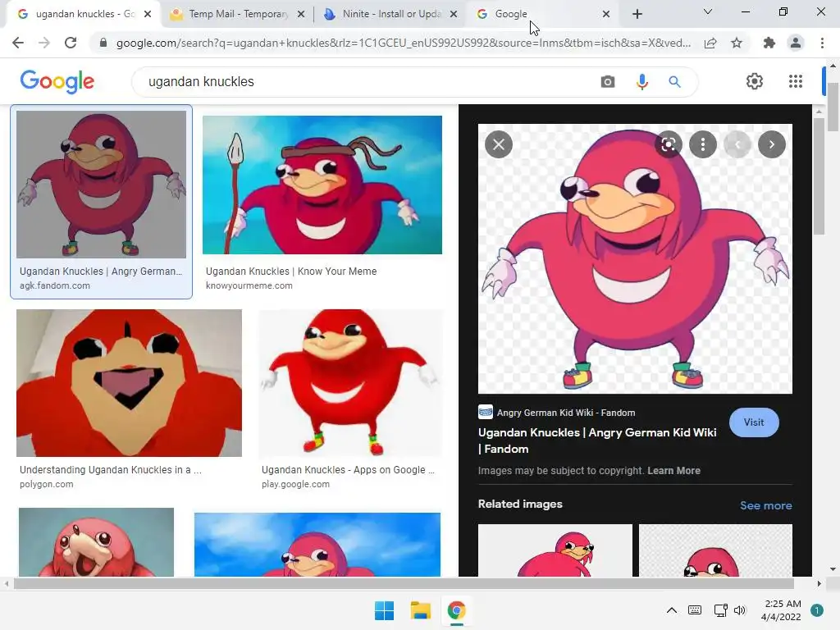Switch to the Google tab

[542, 14]
